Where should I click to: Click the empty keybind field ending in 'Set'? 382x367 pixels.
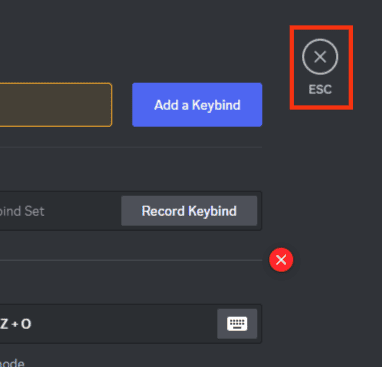(131, 211)
